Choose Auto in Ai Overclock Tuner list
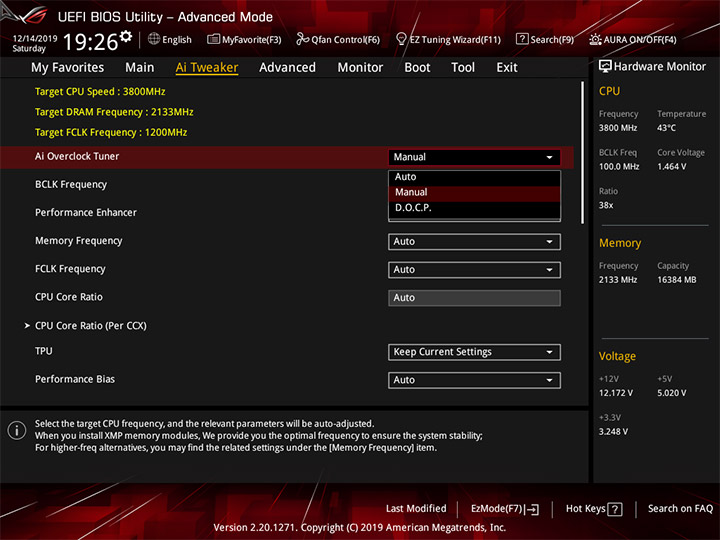Screen dimensions: 720x540 click(474, 177)
